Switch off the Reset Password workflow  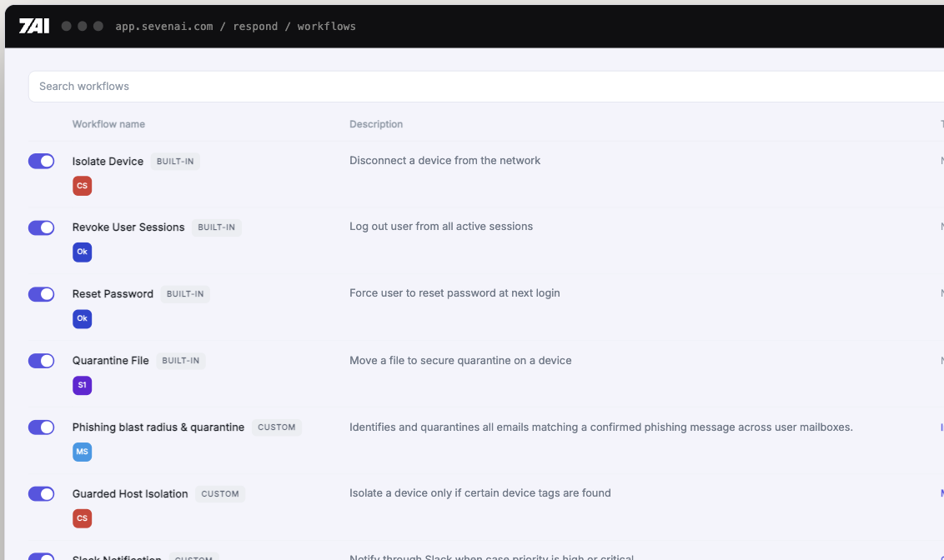(42, 294)
